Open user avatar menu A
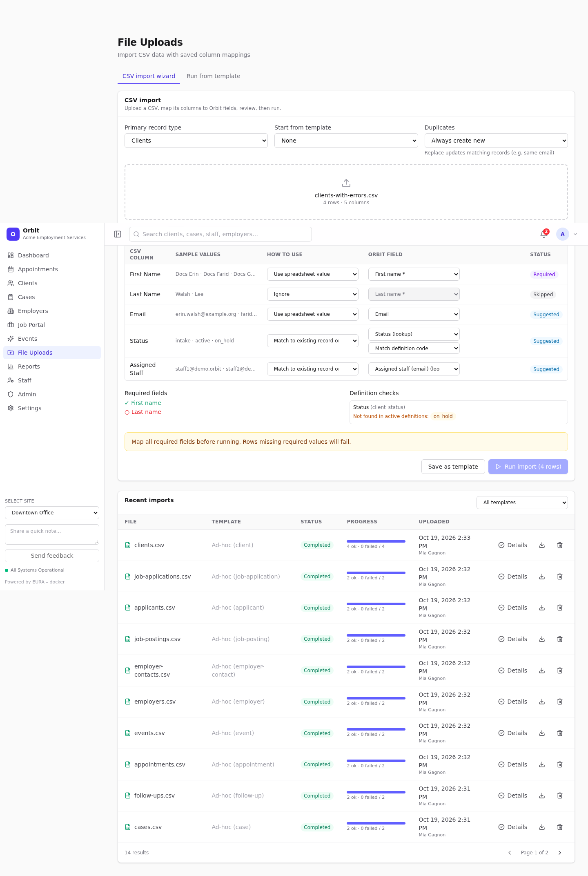Image resolution: width=588 pixels, height=876 pixels. click(563, 234)
